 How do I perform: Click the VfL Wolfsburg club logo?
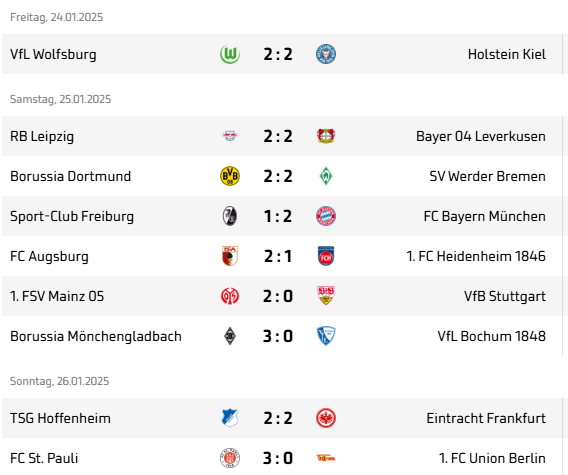tap(230, 54)
